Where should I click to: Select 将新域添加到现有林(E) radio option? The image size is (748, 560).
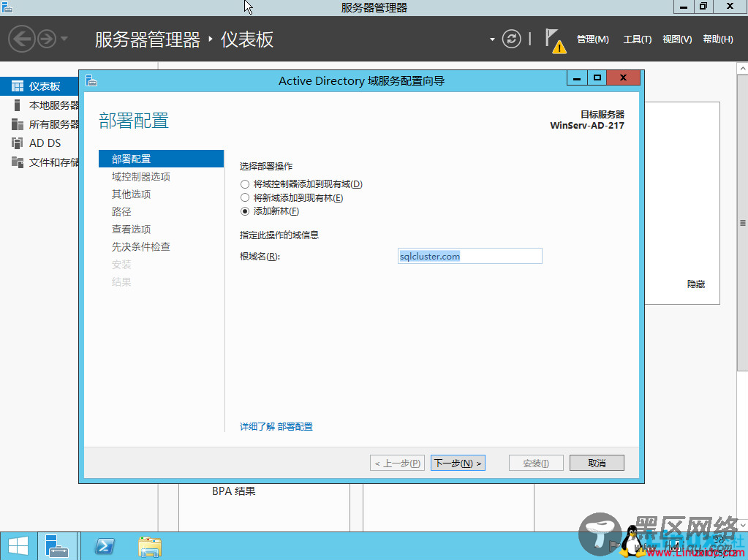tap(245, 197)
